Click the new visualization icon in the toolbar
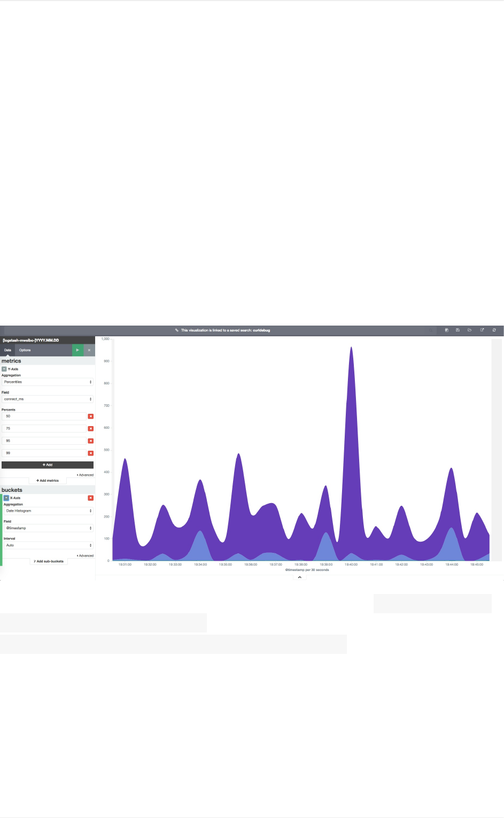The height and width of the screenshot is (818, 504). point(446,330)
